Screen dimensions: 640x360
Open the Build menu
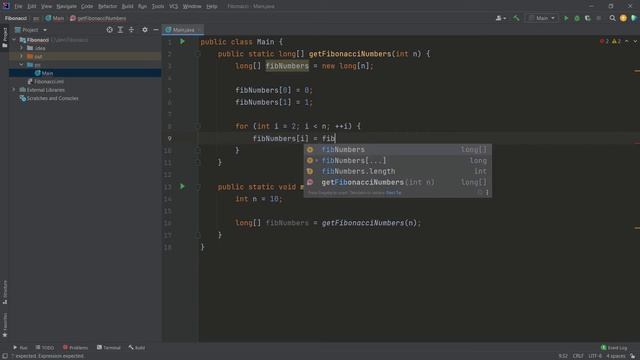click(x=127, y=7)
